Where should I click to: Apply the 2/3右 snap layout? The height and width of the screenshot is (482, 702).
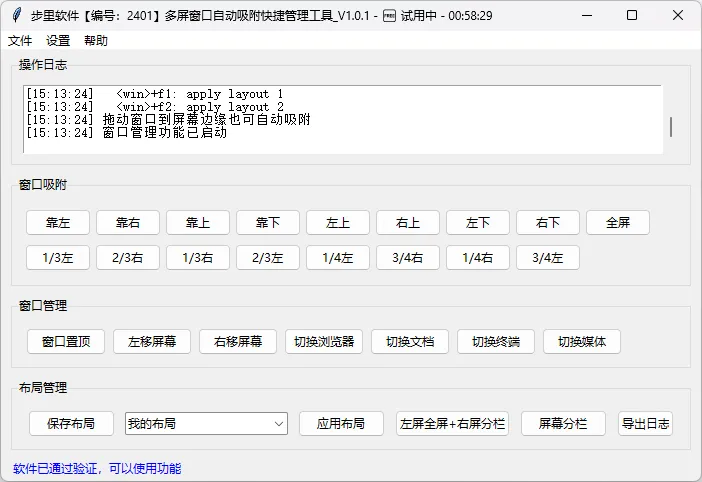click(x=128, y=257)
